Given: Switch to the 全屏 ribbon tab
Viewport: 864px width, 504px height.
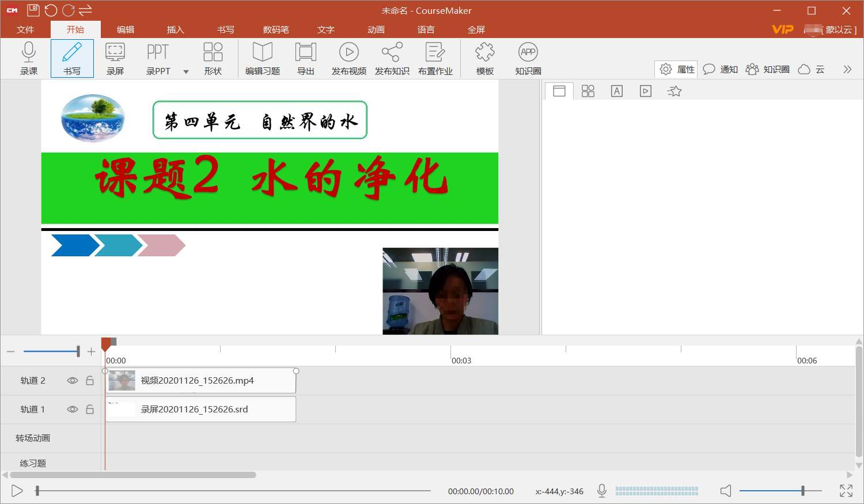Looking at the screenshot, I should coord(476,29).
